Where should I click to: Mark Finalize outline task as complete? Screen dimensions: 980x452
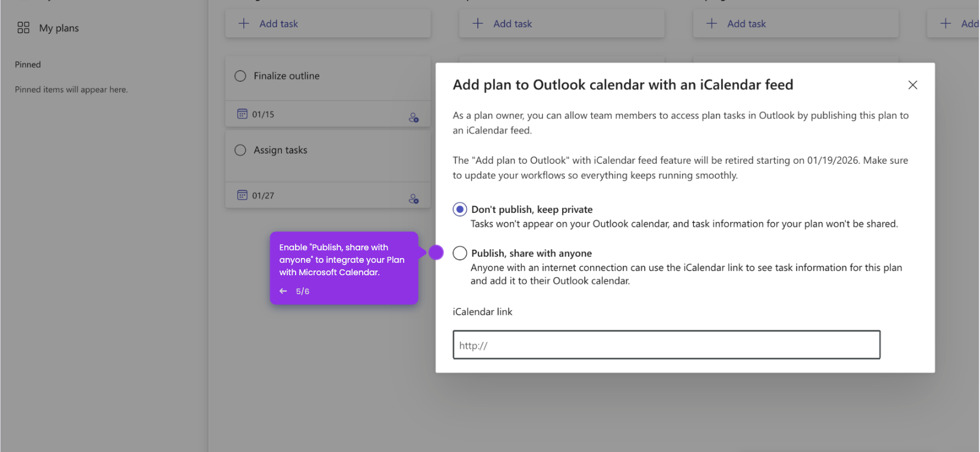pos(240,75)
